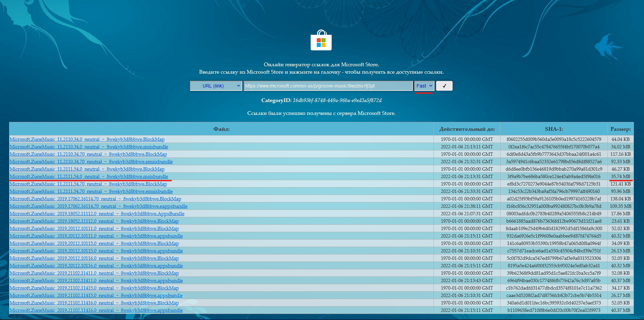Open ZuneMusic 2019.18052.11112.0 BlockMap link

94,221
